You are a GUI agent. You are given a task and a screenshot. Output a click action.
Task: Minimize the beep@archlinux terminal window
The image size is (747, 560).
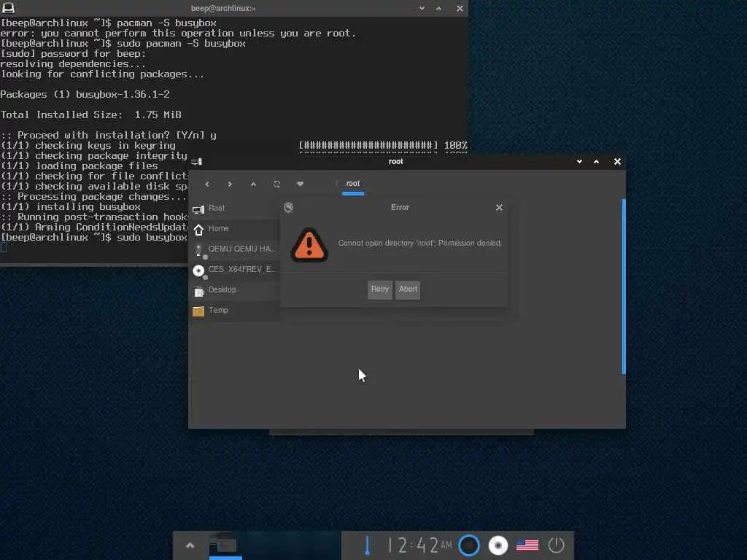pyautogui.click(x=422, y=9)
